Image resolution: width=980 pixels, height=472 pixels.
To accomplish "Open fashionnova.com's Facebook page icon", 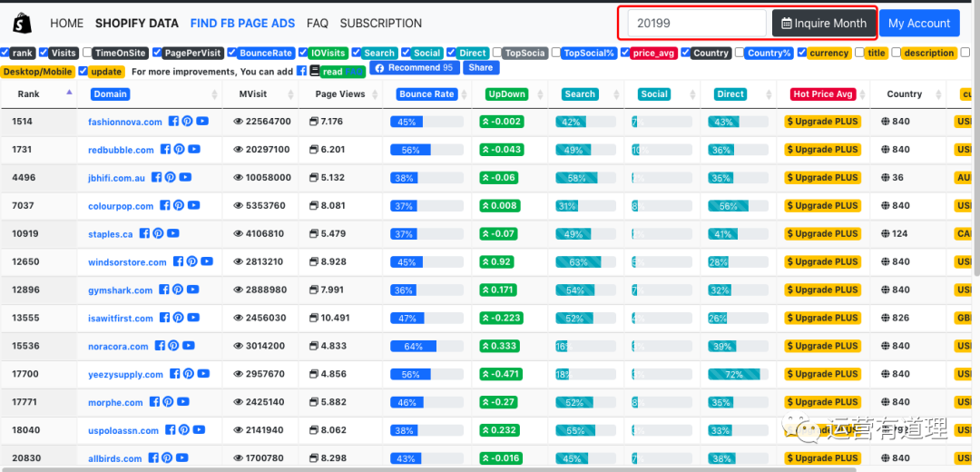I will pyautogui.click(x=172, y=122).
